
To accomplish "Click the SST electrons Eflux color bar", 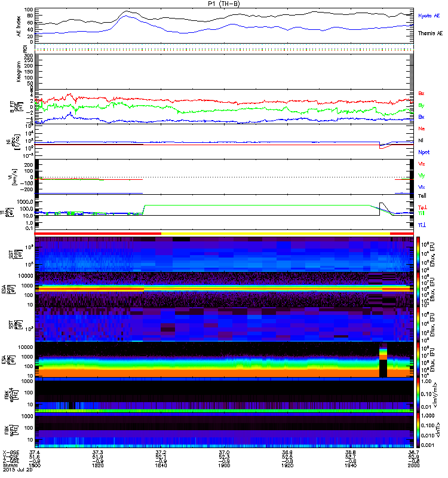I will point(418,324).
